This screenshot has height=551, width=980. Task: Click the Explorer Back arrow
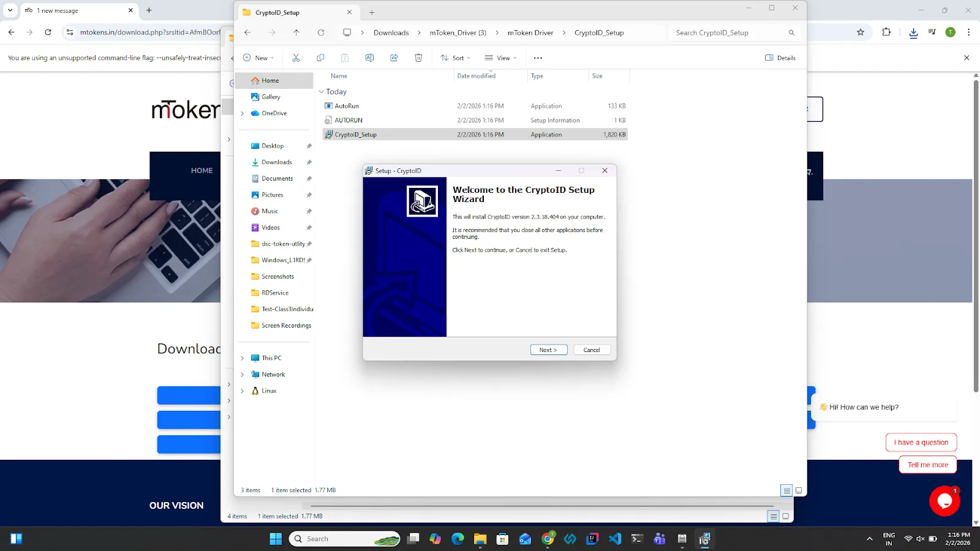coord(247,32)
